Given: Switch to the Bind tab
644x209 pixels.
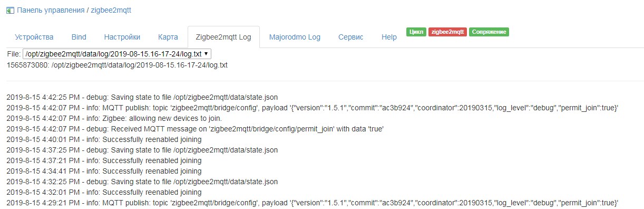Looking at the screenshot, I should (79, 37).
